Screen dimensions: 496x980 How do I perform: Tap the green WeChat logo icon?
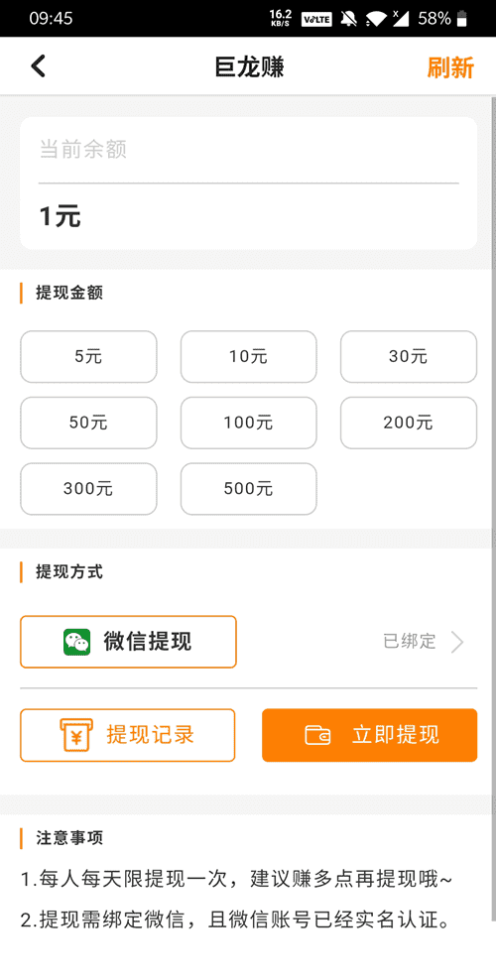click(x=76, y=642)
